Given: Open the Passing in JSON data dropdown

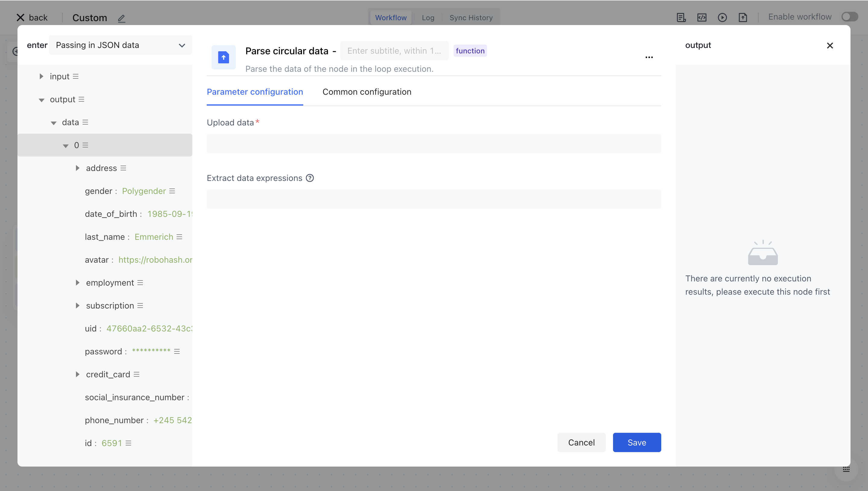Looking at the screenshot, I should (x=120, y=45).
